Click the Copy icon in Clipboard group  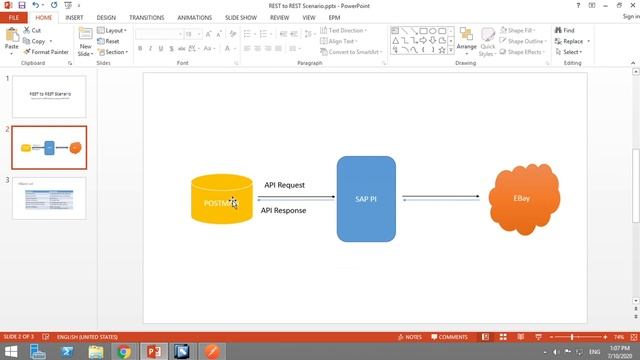point(34,41)
